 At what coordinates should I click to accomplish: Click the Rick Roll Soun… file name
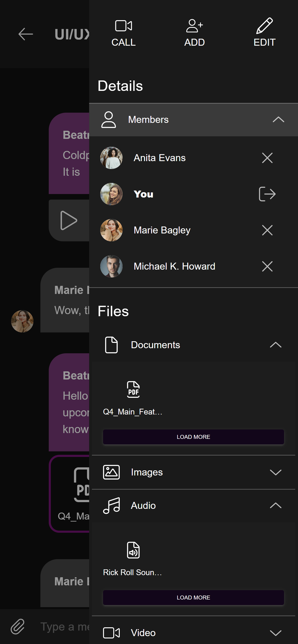133,573
